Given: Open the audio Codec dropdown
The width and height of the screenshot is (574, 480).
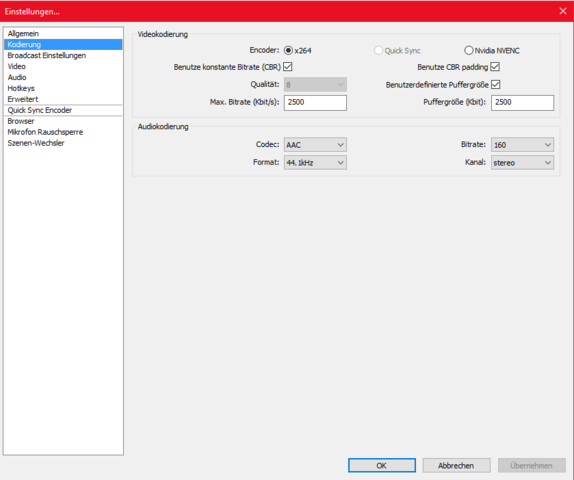Looking at the screenshot, I should coord(315,145).
